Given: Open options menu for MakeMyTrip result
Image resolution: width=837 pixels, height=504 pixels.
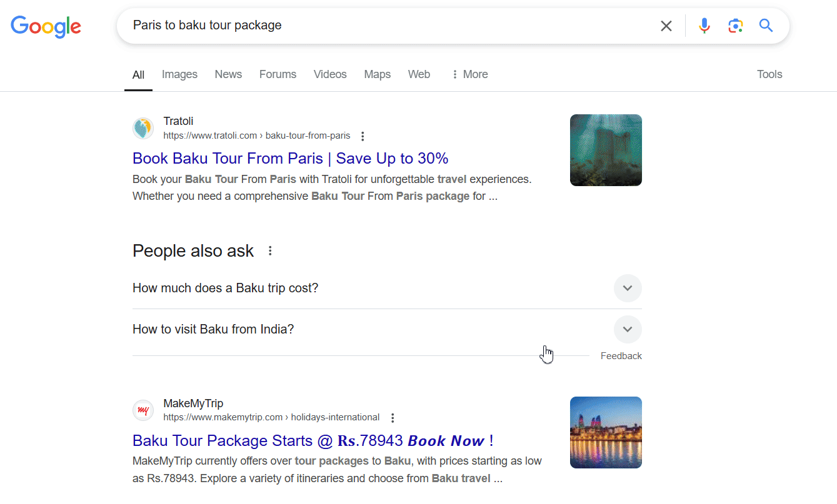Looking at the screenshot, I should click(392, 418).
